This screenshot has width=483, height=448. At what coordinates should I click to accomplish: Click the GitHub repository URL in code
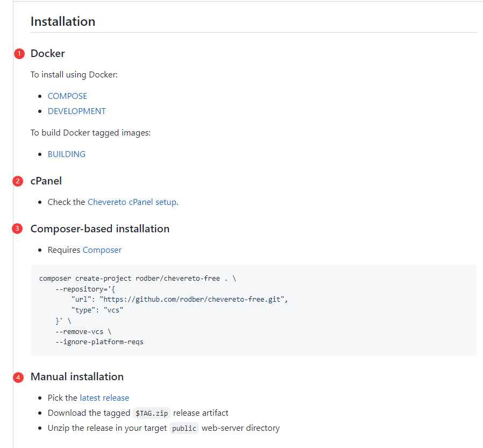tap(194, 299)
